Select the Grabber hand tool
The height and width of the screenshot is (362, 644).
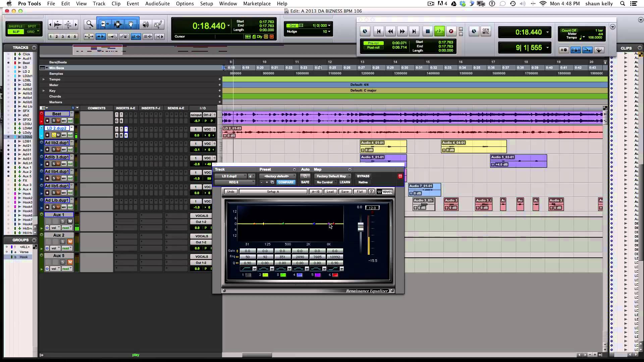click(x=131, y=24)
